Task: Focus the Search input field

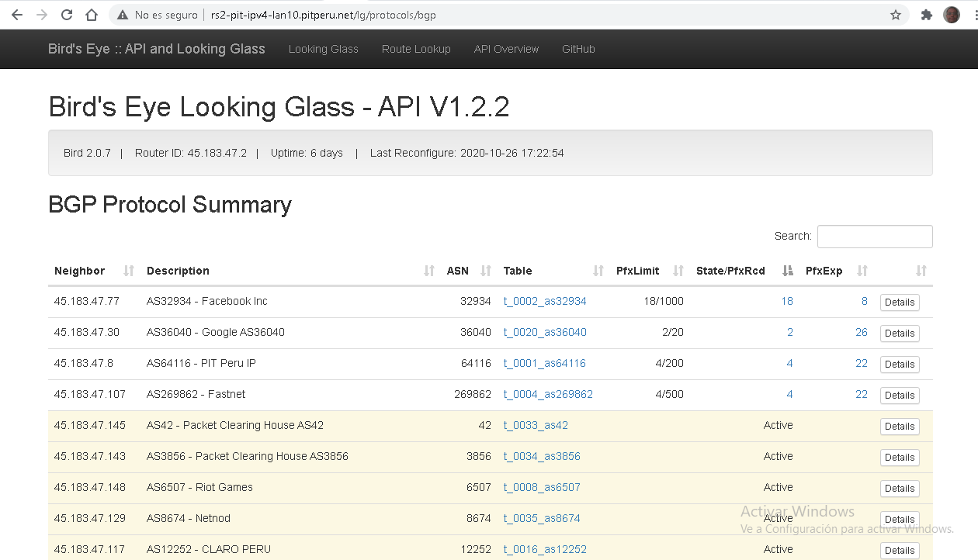Action: tap(875, 237)
